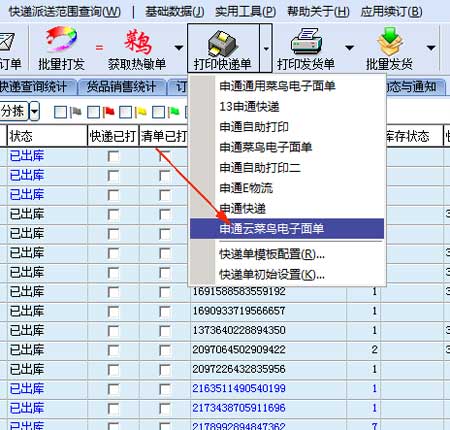Select blue order number 2173438705911696
This screenshot has height=430, width=450.
pyautogui.click(x=239, y=408)
